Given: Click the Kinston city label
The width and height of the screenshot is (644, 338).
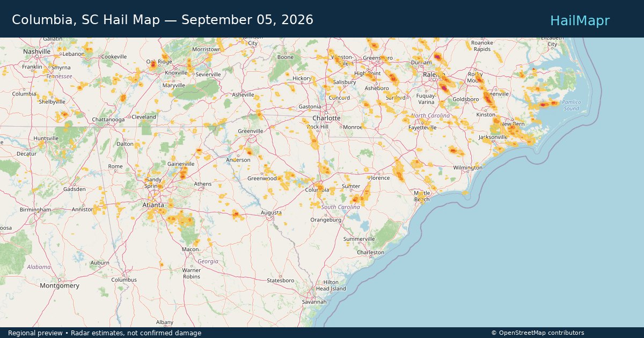Looking at the screenshot, I should click(486, 115).
